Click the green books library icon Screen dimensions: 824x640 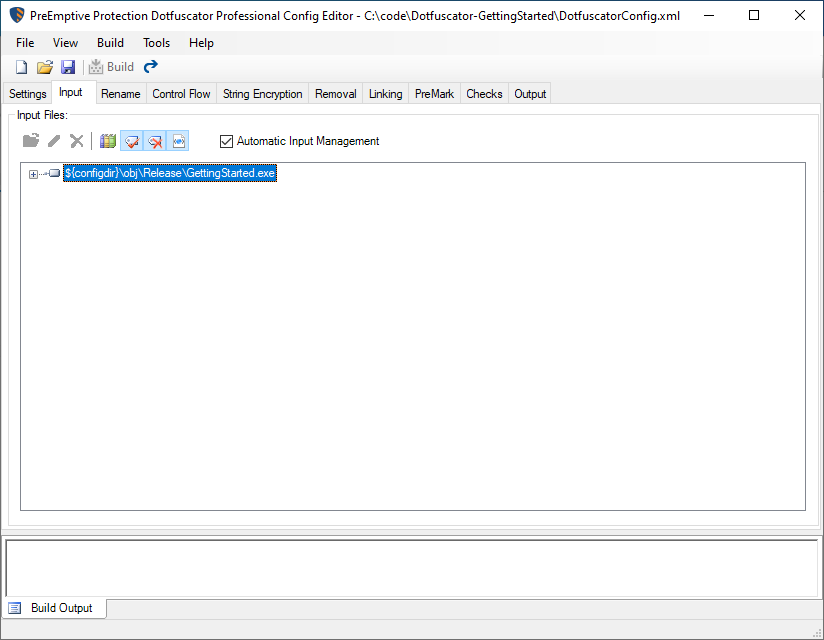(108, 141)
